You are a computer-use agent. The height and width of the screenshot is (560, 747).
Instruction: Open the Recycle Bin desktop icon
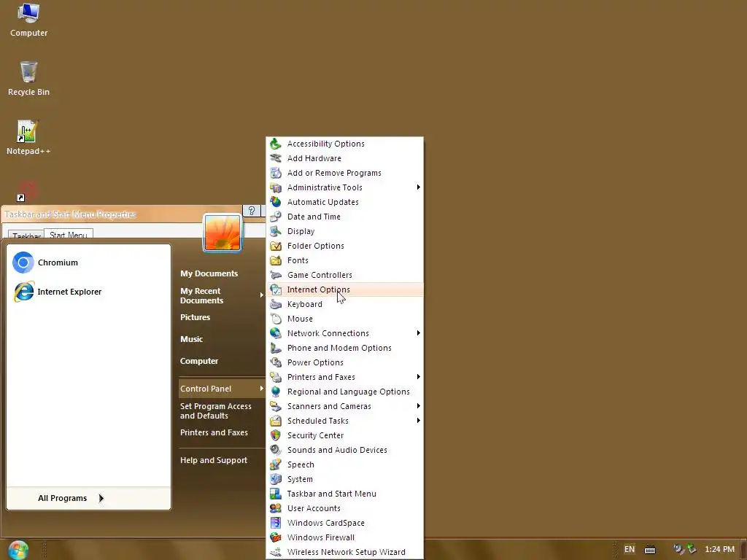(x=28, y=72)
